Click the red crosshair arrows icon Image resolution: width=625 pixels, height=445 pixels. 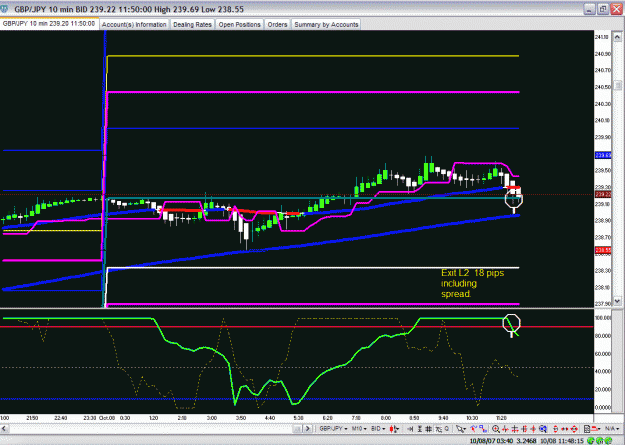pos(533,429)
